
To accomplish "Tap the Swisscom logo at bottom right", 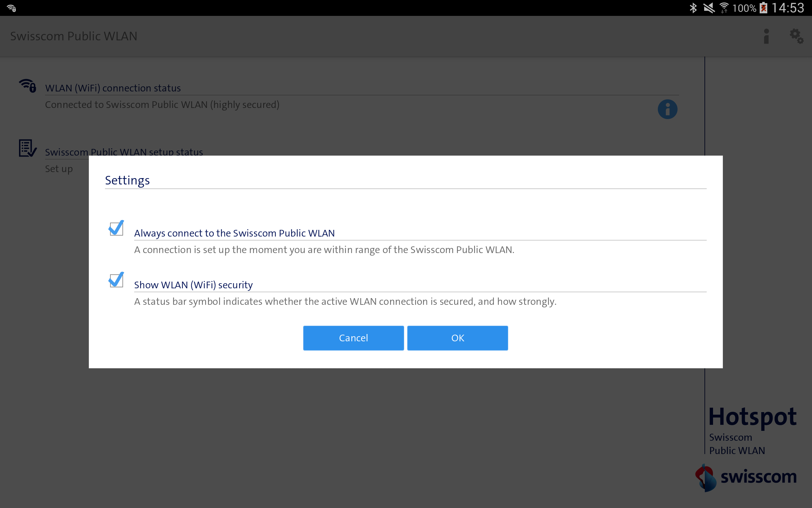I will [x=746, y=478].
